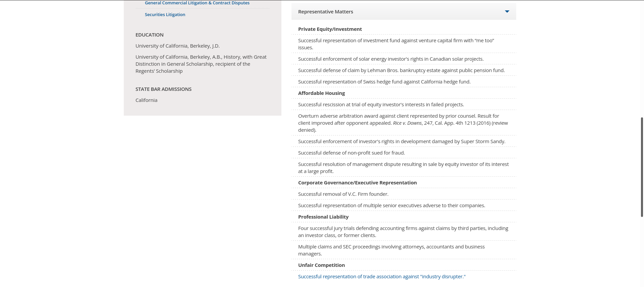644x287 pixels.
Task: Click the V.C. Firm founder removal item
Action: (x=343, y=194)
